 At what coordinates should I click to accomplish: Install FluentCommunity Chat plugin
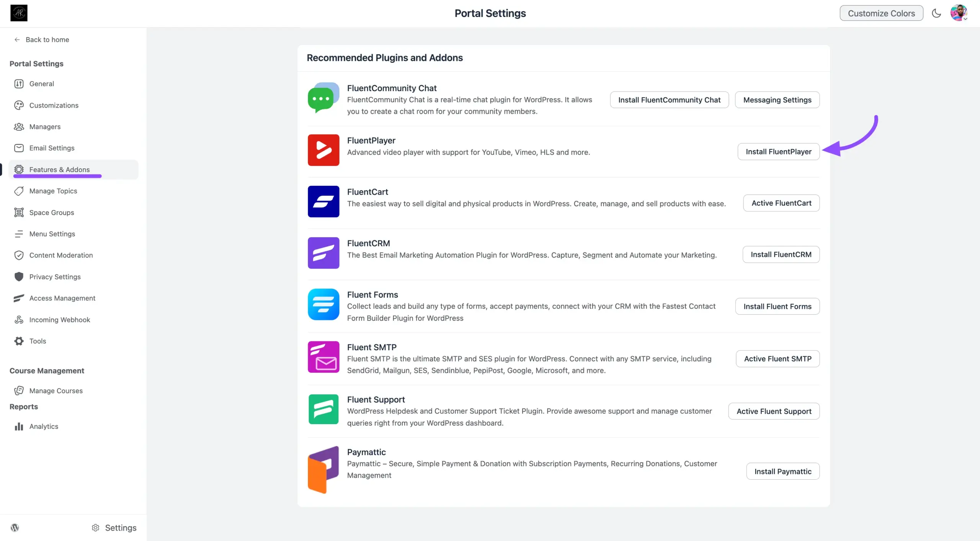669,100
